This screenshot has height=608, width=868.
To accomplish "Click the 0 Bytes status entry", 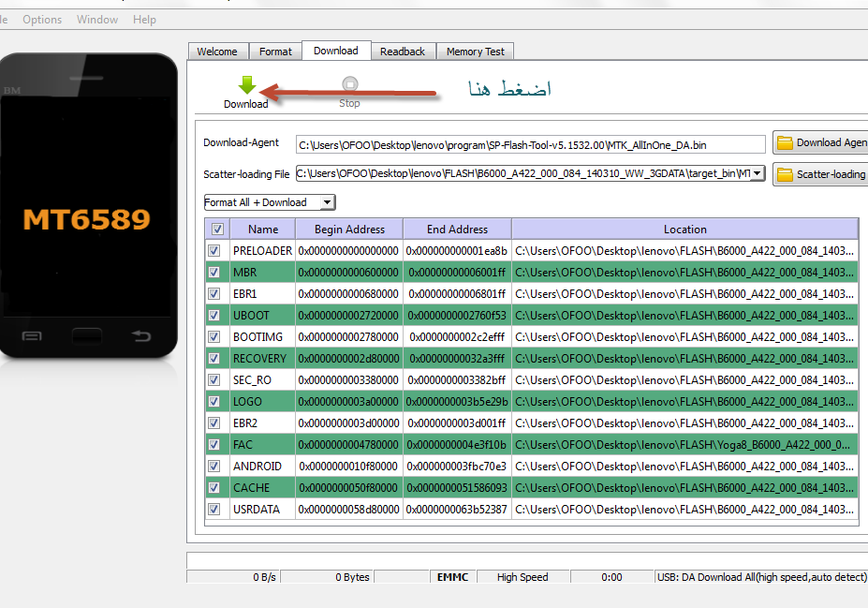I will click(327, 577).
